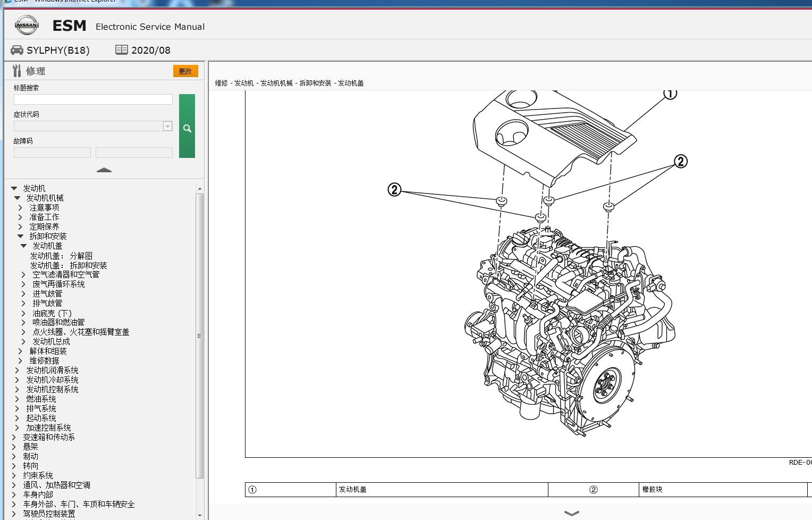Expand the 燃油系统 node

[x=17, y=399]
